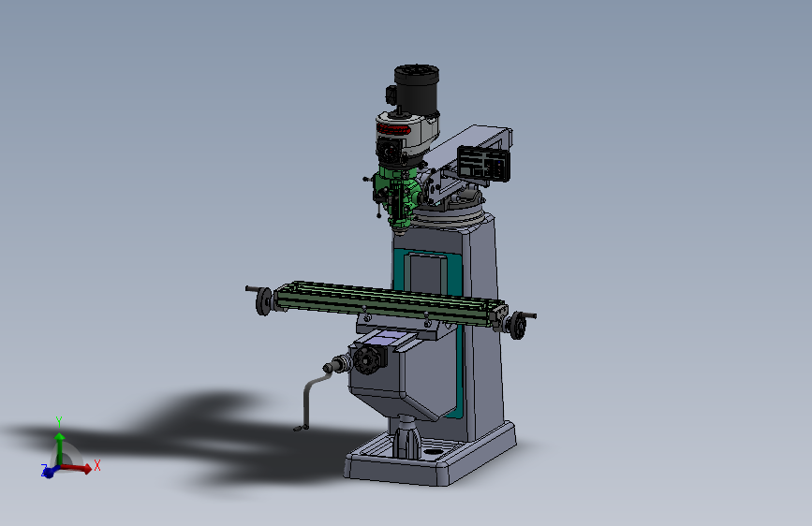The image size is (812, 526).
Task: Select the cross-feed dial on knee front
Action: point(369,358)
